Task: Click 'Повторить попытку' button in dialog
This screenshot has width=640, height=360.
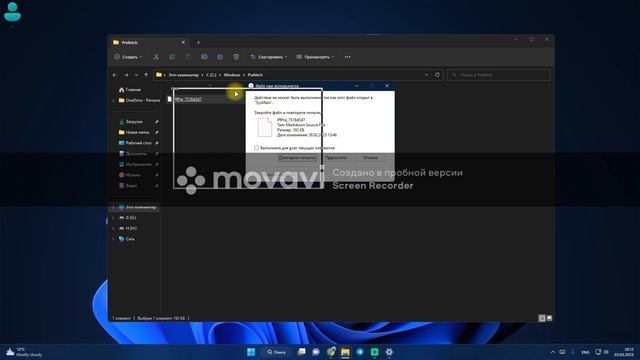Action: coord(297,158)
